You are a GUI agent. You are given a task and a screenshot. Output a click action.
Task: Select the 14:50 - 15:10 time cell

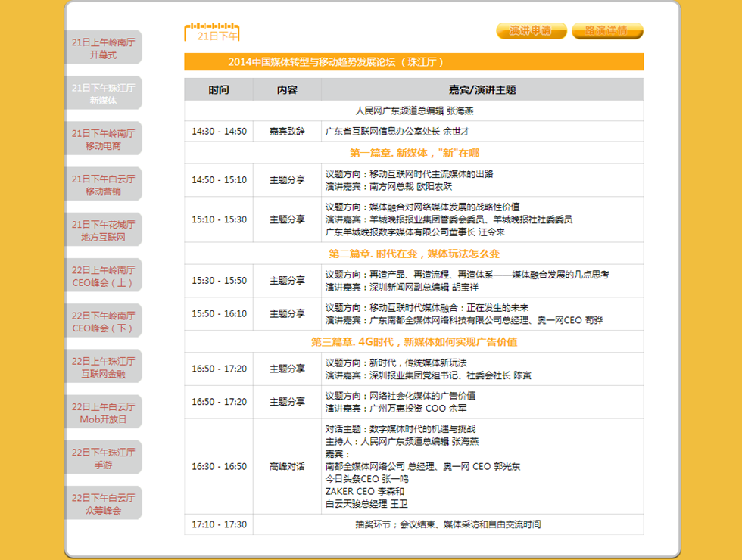pos(219,180)
